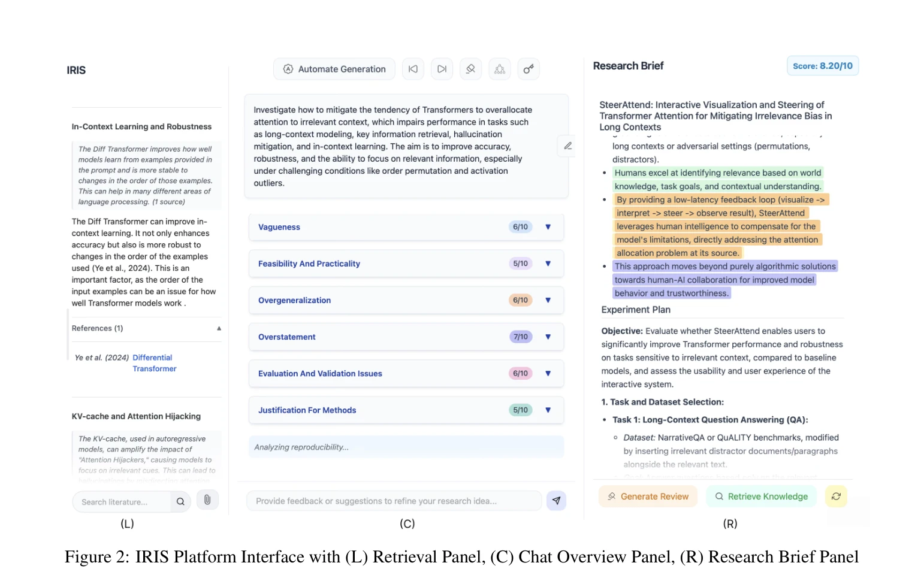Open the tree structure icon
This screenshot has height=584, width=924.
[500, 69]
